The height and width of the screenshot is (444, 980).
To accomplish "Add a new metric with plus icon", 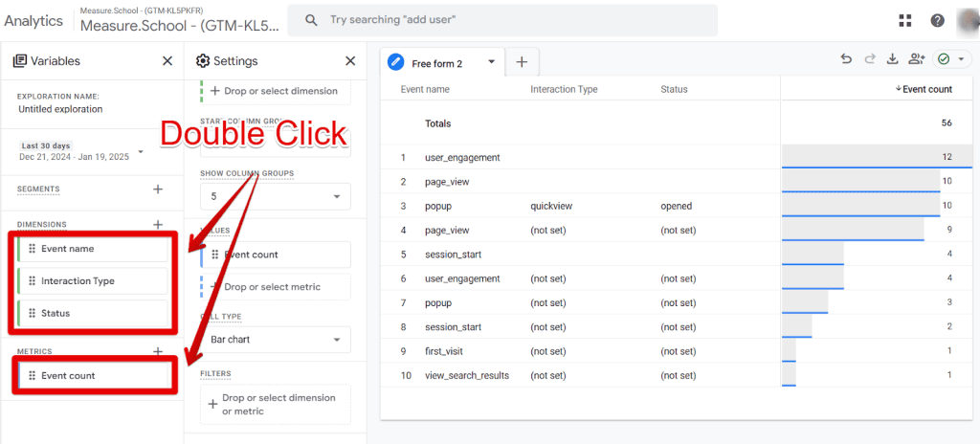I will pos(158,351).
